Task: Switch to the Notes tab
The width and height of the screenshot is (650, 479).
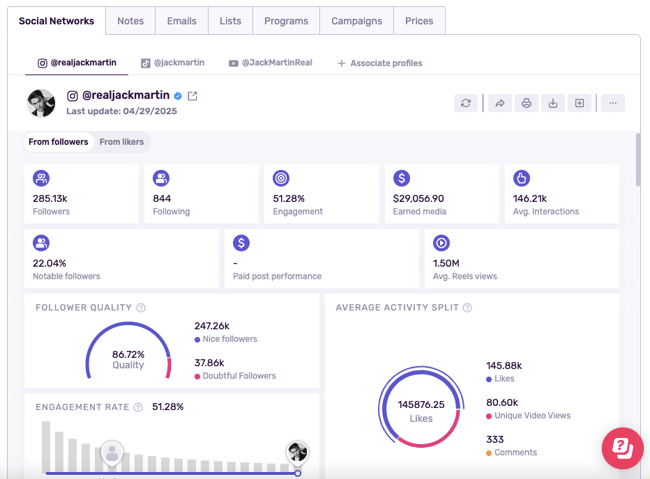Action: [130, 21]
